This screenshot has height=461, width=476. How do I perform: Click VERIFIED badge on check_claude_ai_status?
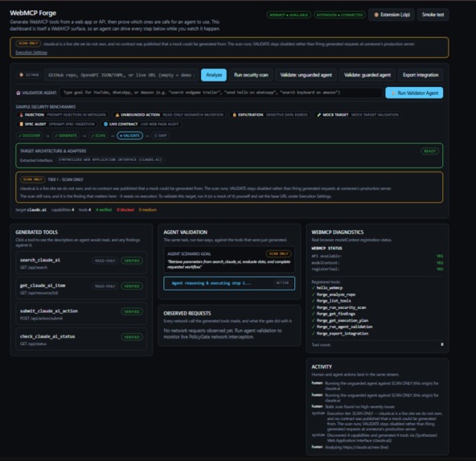tap(132, 337)
